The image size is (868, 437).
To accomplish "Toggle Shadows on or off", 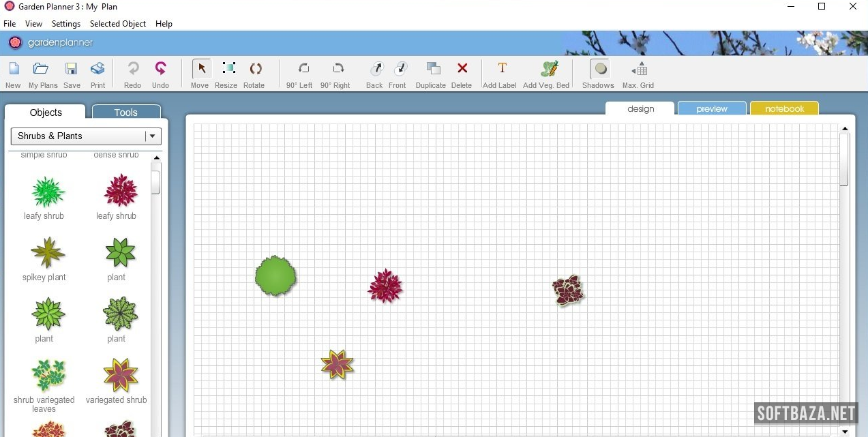I will tap(600, 69).
